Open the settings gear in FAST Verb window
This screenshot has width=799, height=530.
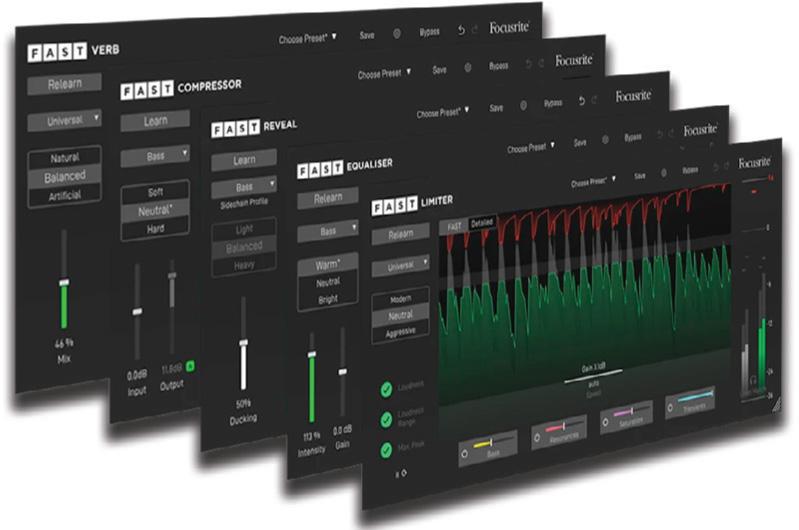396,34
